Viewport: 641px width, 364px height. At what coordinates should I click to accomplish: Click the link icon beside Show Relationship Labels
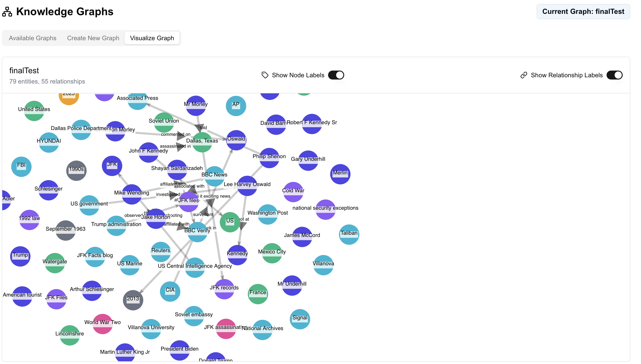524,75
